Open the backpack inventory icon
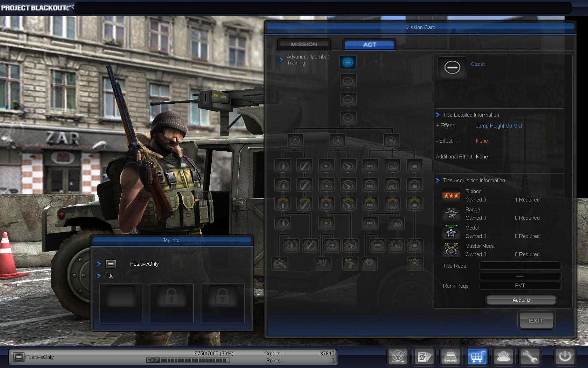 pyautogui.click(x=451, y=357)
